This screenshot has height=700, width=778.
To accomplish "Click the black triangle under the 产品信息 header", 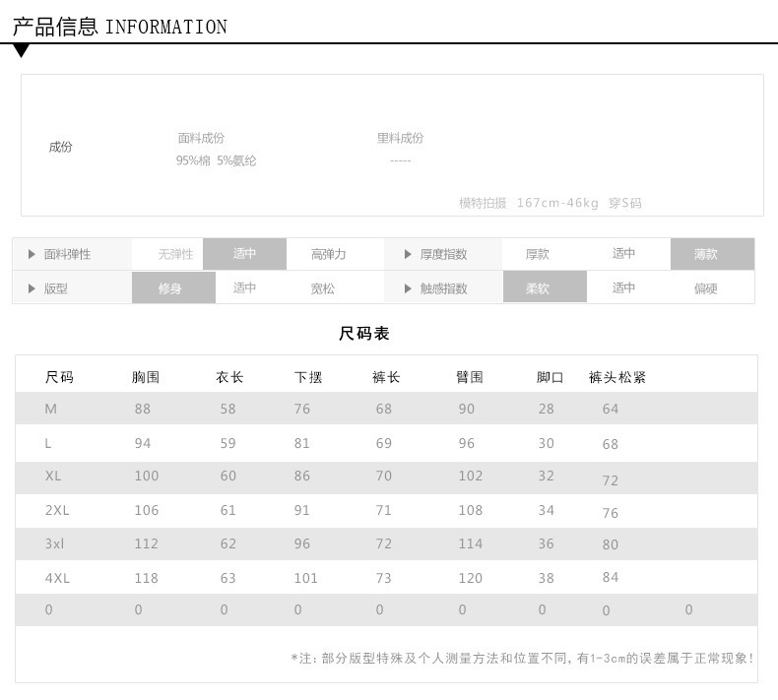I will click(x=22, y=50).
